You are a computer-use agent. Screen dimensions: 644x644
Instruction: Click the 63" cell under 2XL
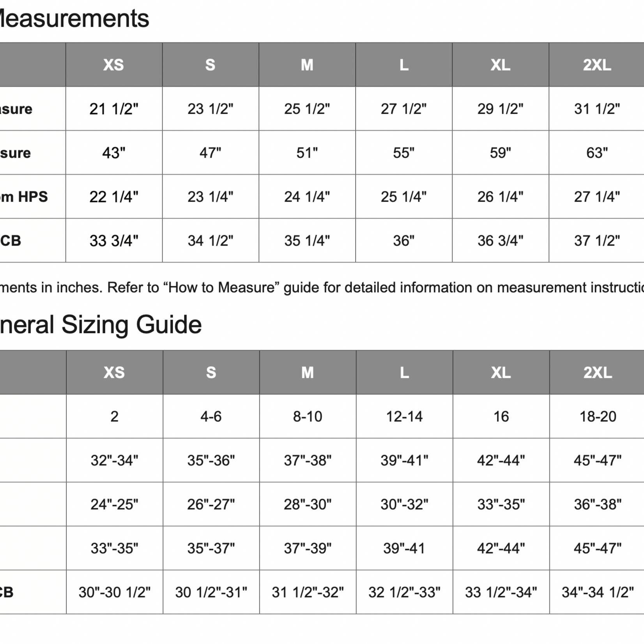597,153
